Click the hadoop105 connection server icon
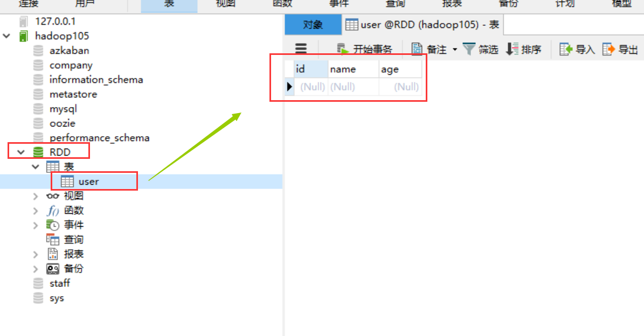Image resolution: width=644 pixels, height=336 pixels. tap(23, 36)
